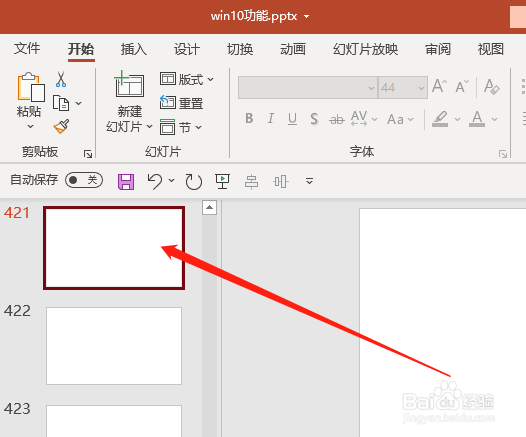Open Change Case Aa menu
Viewport: 526px width, 437px height.
click(x=401, y=119)
